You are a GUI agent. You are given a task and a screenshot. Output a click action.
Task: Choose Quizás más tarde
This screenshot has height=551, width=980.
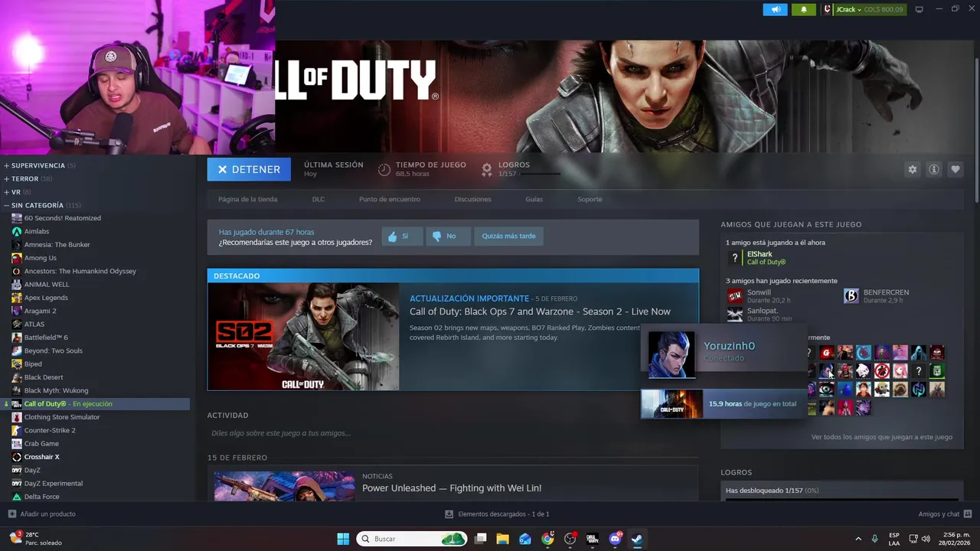pos(508,236)
